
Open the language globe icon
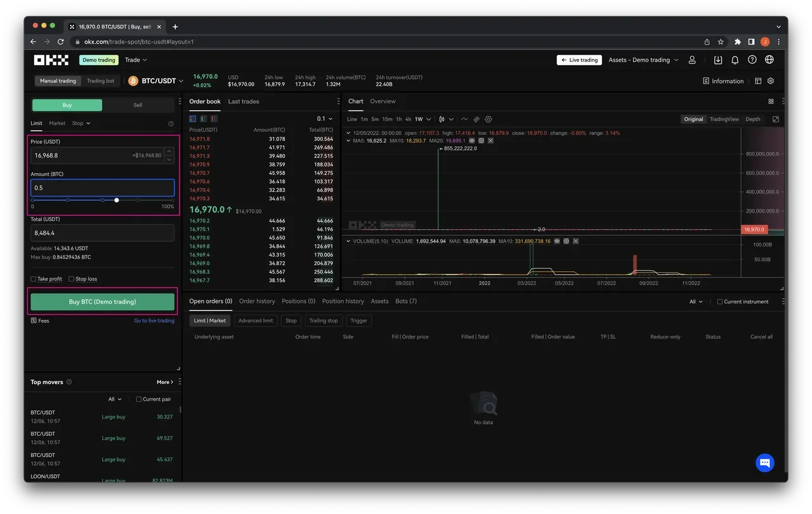(x=769, y=60)
